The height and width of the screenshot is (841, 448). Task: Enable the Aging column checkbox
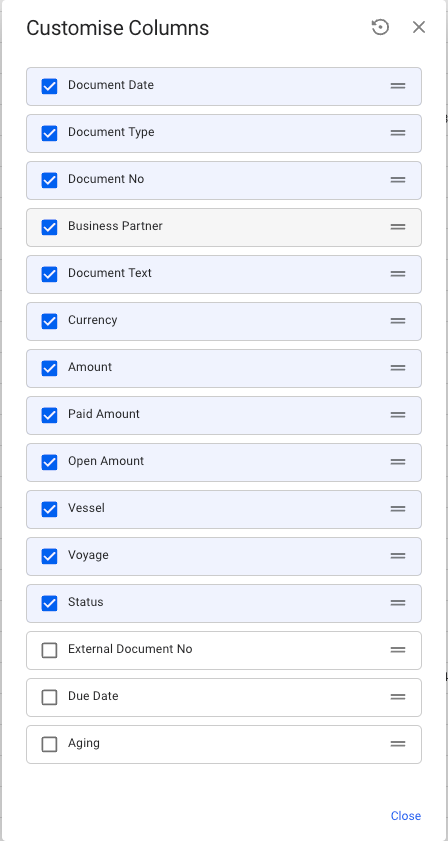(x=49, y=744)
